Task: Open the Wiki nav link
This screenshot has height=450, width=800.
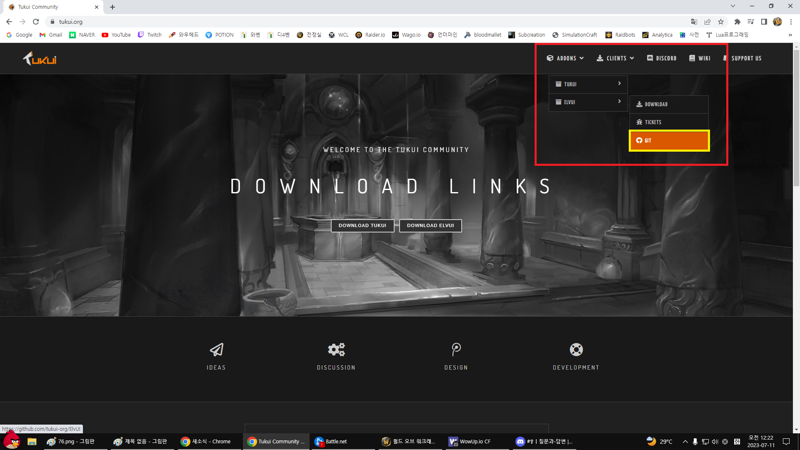Action: pyautogui.click(x=699, y=58)
